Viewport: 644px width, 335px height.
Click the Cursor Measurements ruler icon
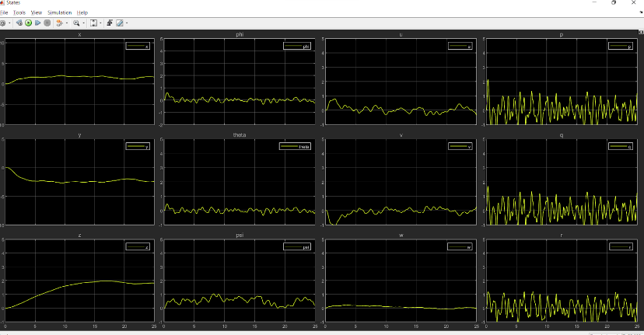point(120,23)
